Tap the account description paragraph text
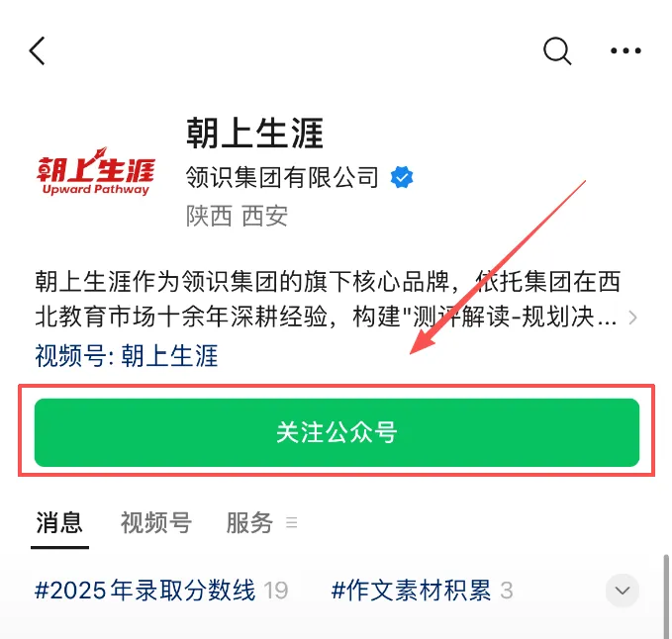The width and height of the screenshot is (672, 639). click(328, 300)
